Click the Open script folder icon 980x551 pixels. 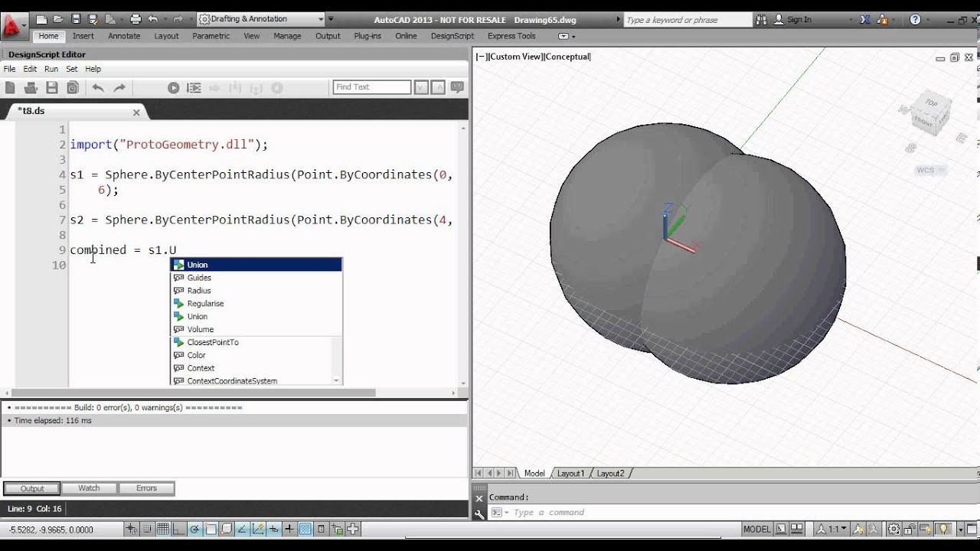pyautogui.click(x=31, y=88)
